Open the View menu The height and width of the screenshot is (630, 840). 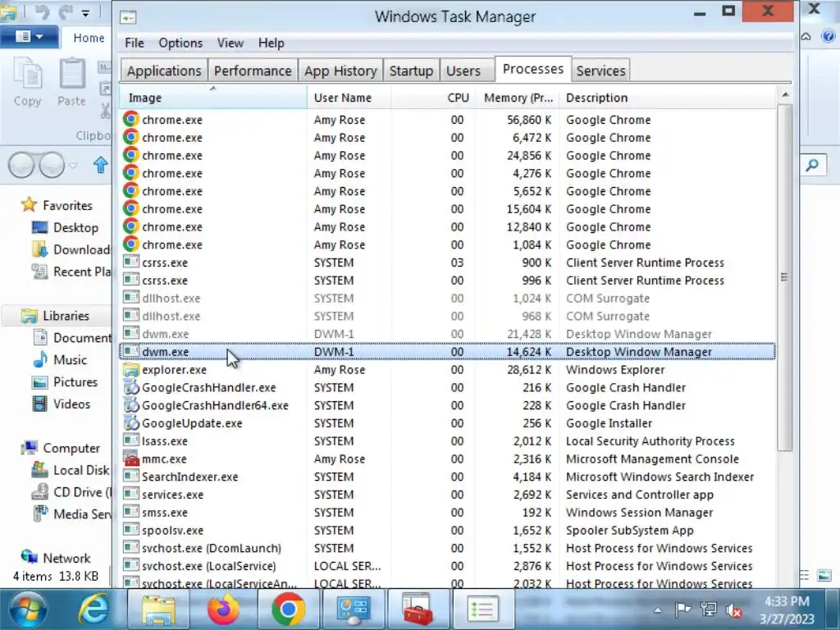231,43
